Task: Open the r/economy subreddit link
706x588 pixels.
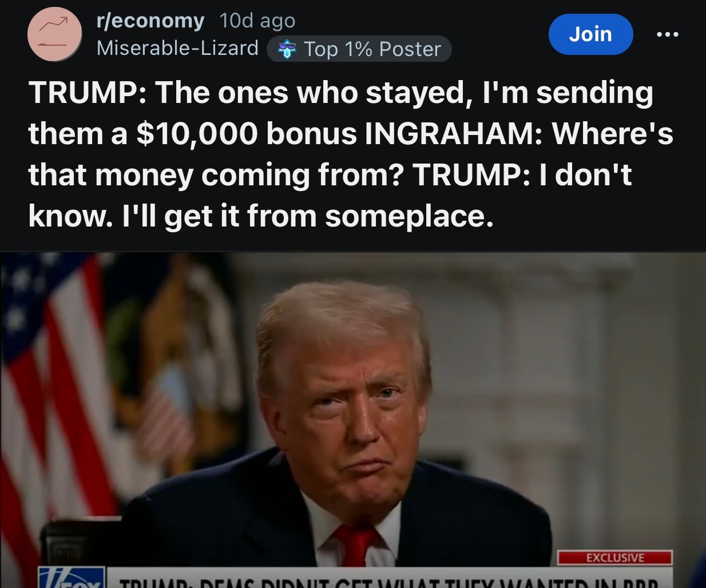Action: coord(150,21)
